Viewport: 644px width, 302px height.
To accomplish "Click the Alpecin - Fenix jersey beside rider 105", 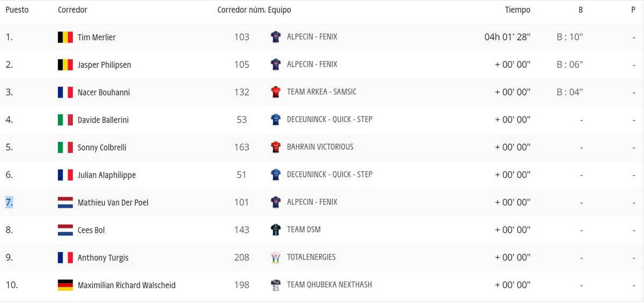I will coord(276,64).
